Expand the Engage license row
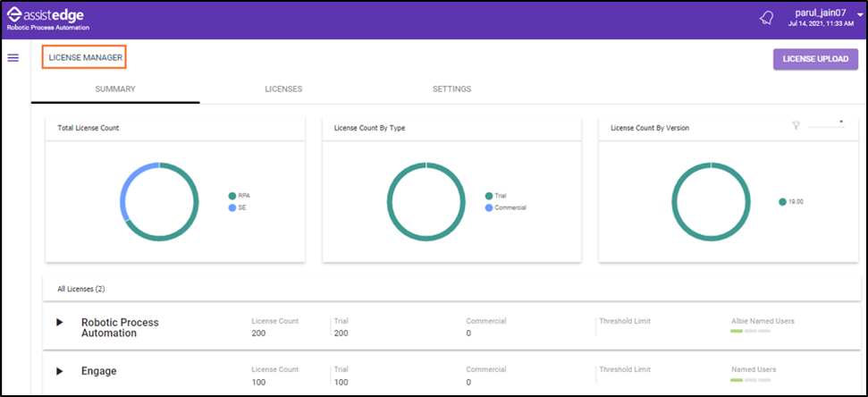This screenshot has height=397, width=868. [x=60, y=371]
